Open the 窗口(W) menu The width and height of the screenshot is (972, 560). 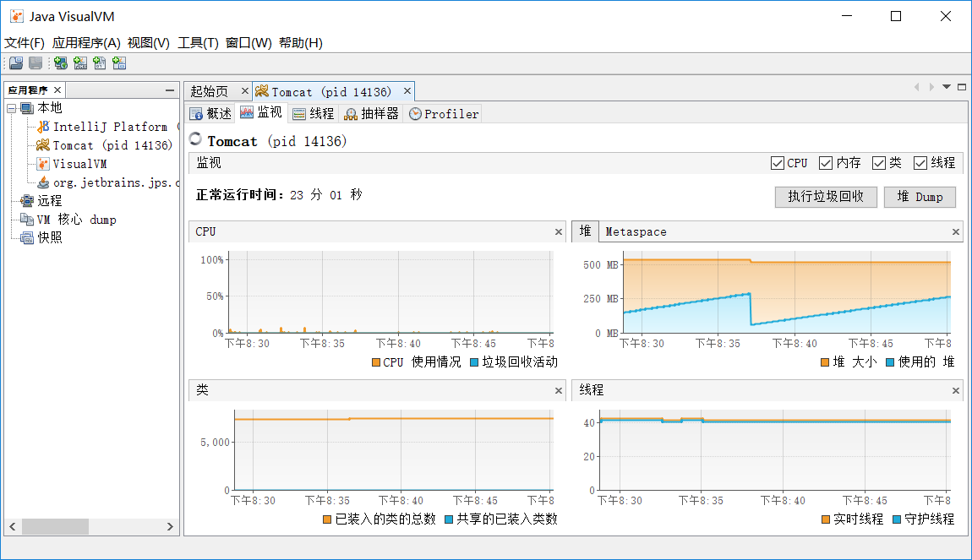pos(248,43)
